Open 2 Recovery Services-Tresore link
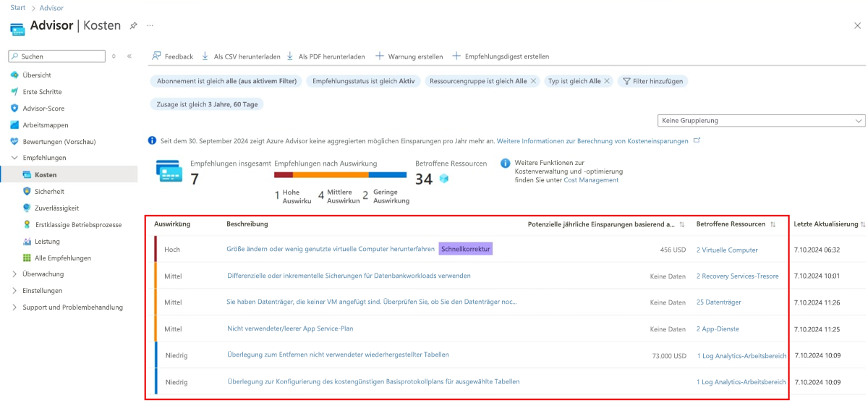Screen dimensions: 868x403 [x=737, y=276]
